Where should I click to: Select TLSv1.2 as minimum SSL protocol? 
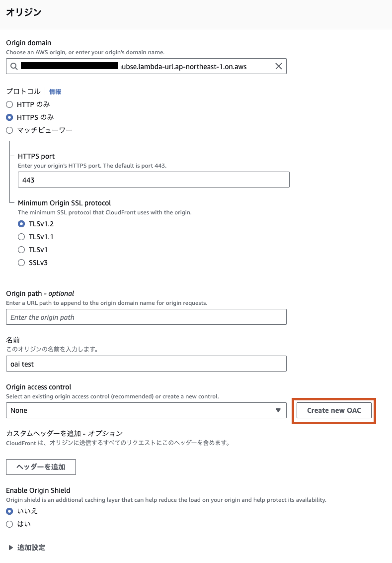[21, 224]
